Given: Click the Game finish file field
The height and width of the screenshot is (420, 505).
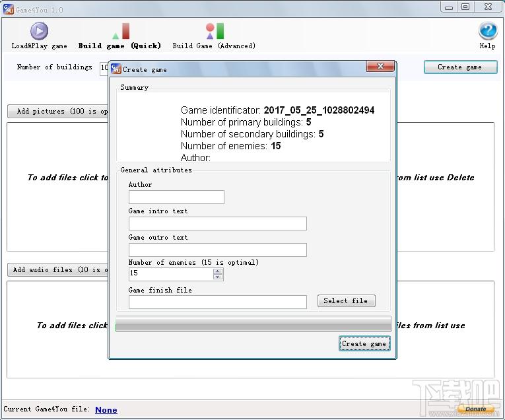Looking at the screenshot, I should click(218, 302).
